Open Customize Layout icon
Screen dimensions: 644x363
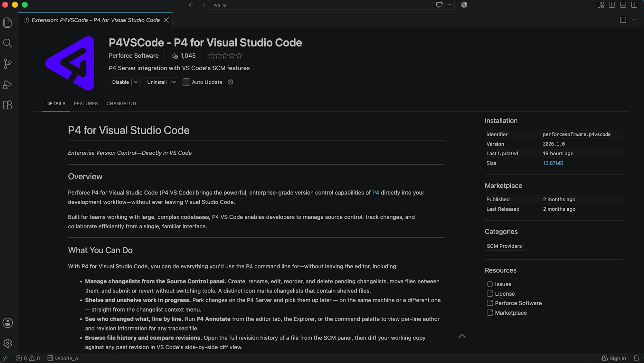click(x=601, y=5)
